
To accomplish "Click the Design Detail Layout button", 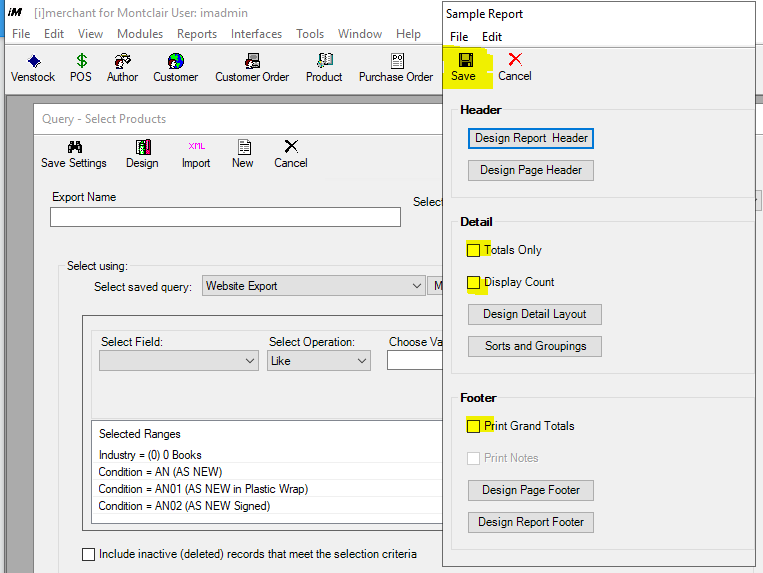I will click(535, 315).
